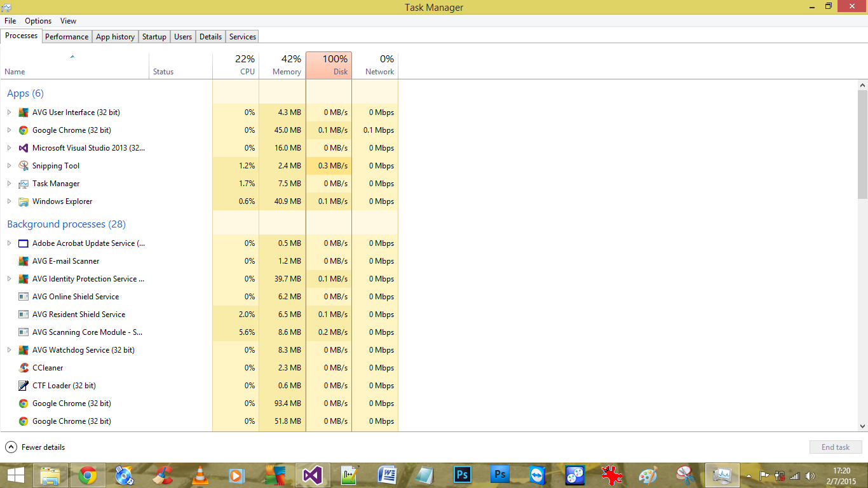Click the AVG Resident Shield Service icon
Image resolution: width=868 pixels, height=488 pixels.
coord(24,315)
